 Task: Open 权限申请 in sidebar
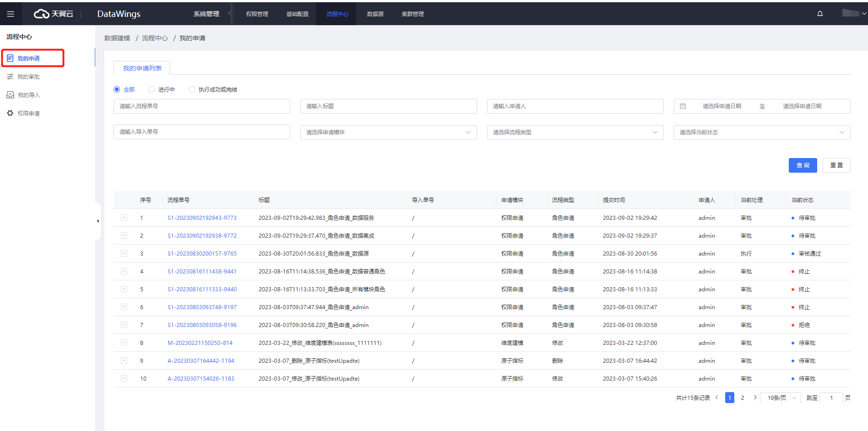(28, 113)
